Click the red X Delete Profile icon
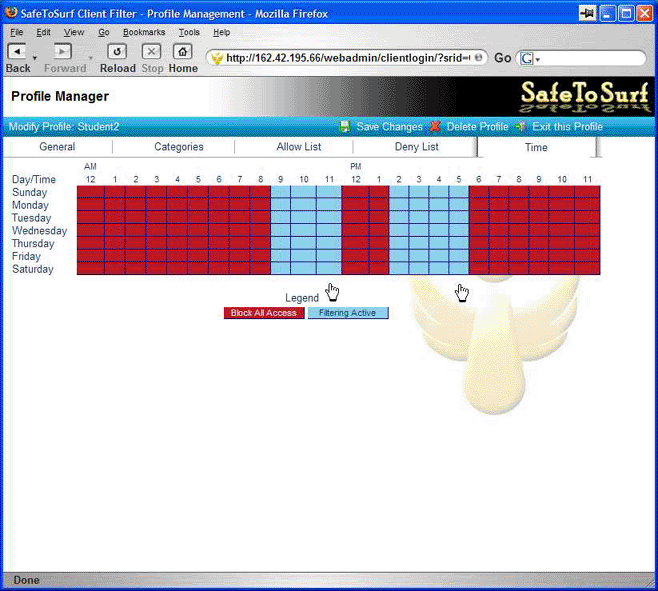Screen dimensions: 658x591 (435, 127)
